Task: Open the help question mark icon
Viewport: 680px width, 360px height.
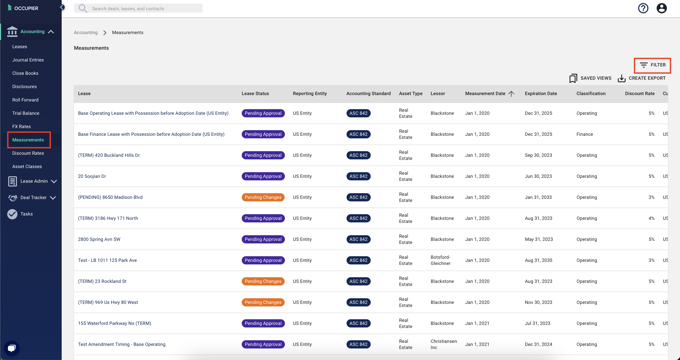Action: 643,8
